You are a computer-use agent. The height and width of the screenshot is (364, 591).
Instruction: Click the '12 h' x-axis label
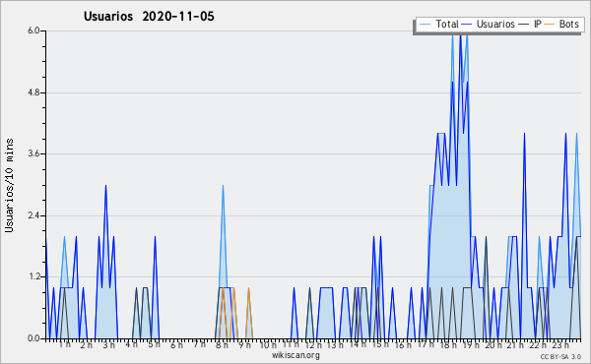click(x=313, y=345)
